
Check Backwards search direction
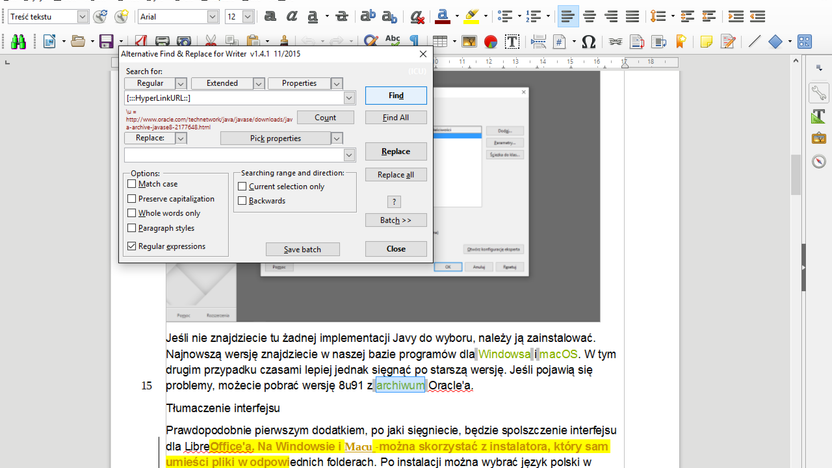coord(242,201)
